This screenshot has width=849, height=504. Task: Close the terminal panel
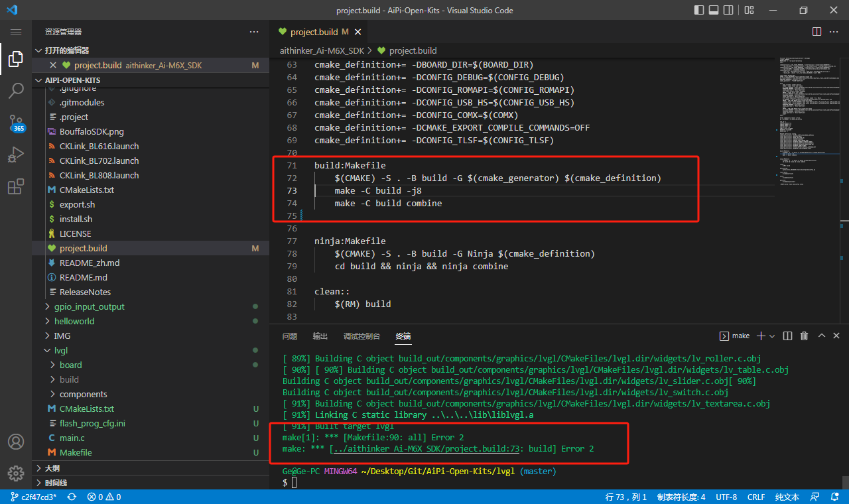836,336
